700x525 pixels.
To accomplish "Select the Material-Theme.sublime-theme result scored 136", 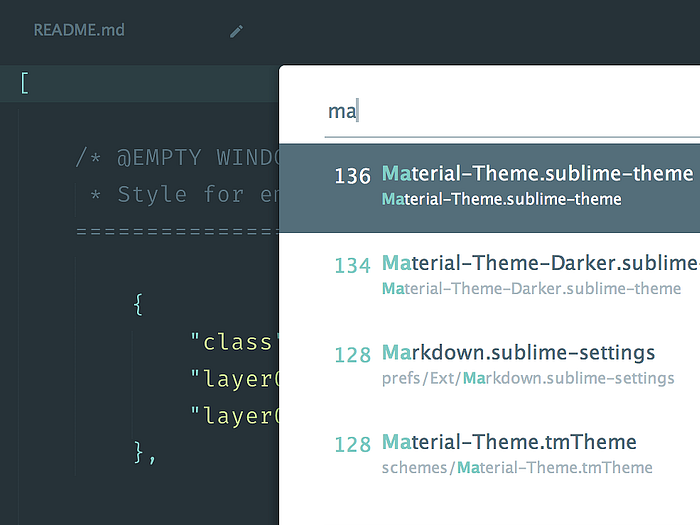I will [489, 188].
